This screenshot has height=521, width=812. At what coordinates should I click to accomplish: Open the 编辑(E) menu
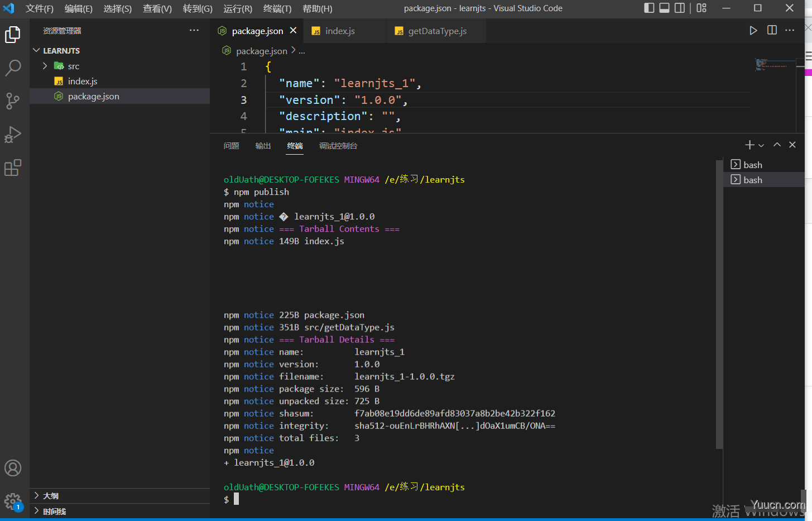point(78,8)
